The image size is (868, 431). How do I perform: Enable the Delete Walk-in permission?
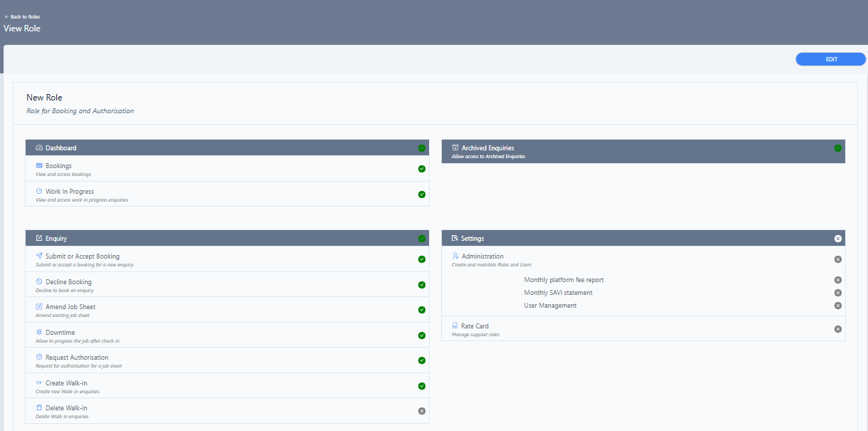(421, 410)
